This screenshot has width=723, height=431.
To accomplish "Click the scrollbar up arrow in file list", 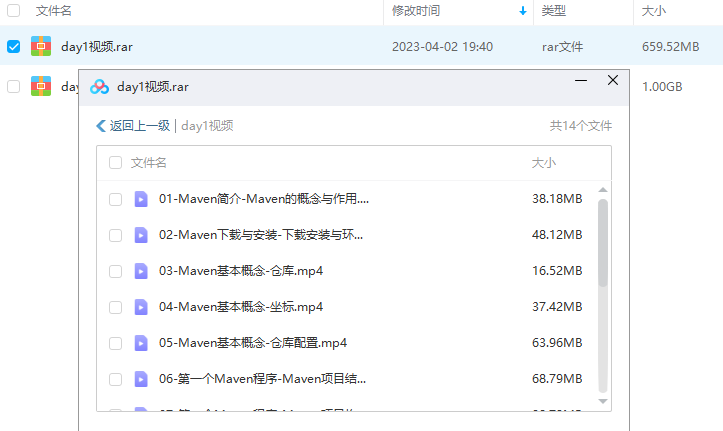I will click(x=602, y=189).
